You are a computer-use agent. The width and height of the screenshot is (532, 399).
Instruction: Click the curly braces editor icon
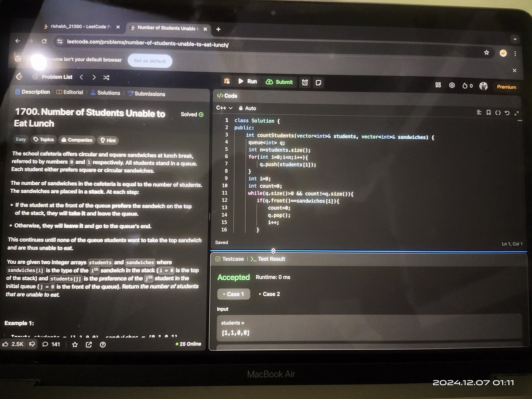pos(498,113)
